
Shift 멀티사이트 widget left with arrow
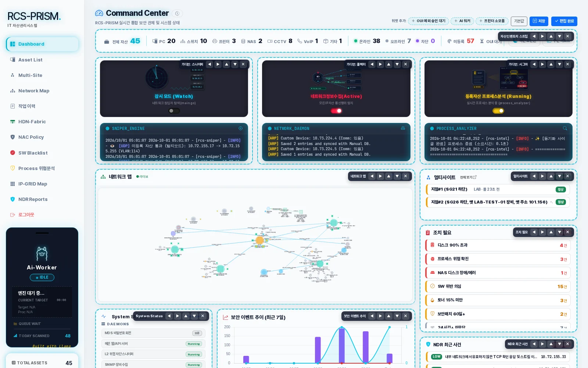pyautogui.click(x=534, y=176)
